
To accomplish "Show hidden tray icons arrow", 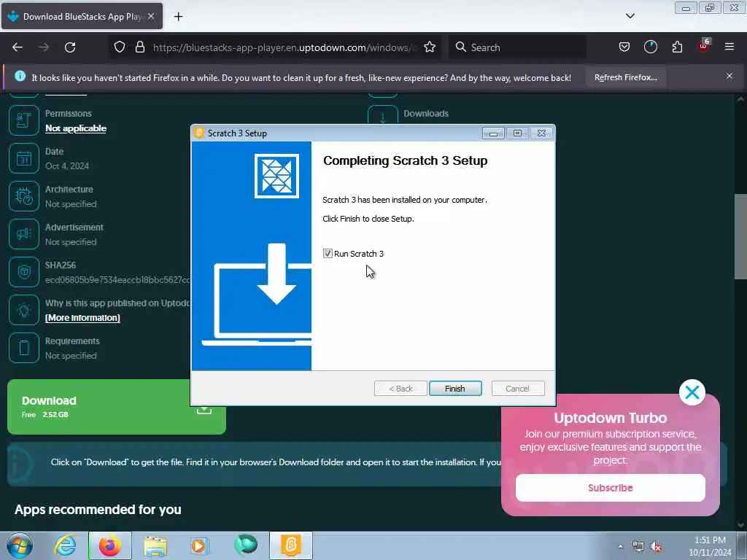I will point(620,547).
